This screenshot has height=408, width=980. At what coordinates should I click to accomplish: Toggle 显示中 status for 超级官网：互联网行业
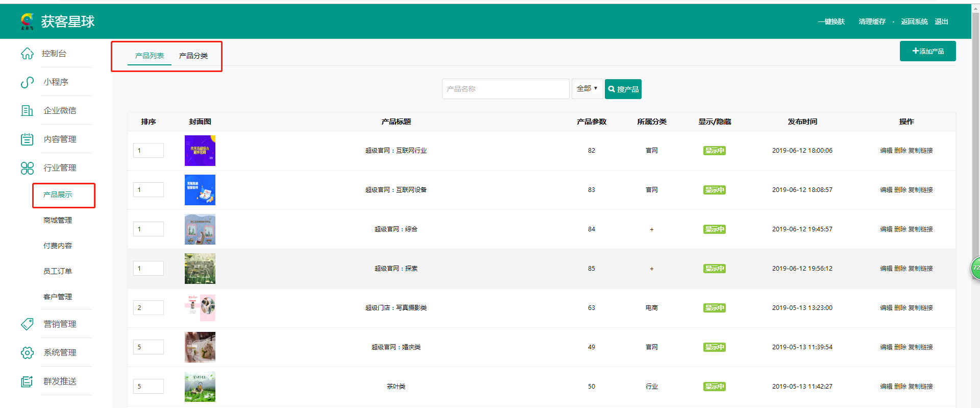click(x=714, y=151)
